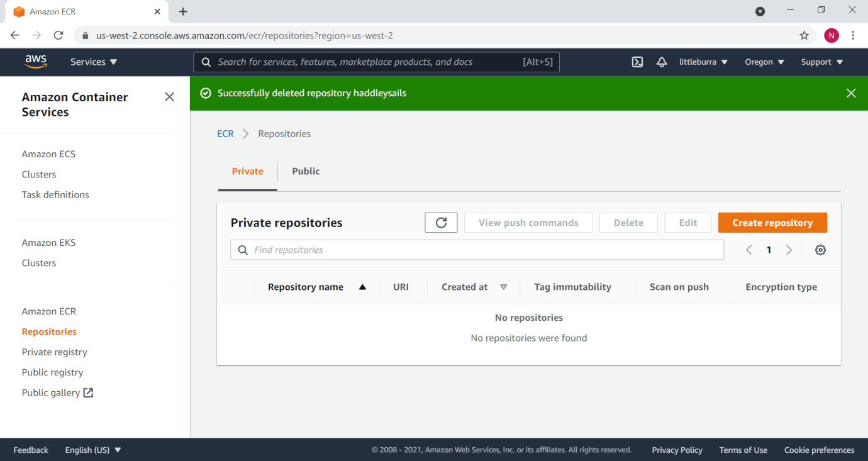Click the AWS logo home icon
This screenshot has width=868, height=461.
click(36, 62)
